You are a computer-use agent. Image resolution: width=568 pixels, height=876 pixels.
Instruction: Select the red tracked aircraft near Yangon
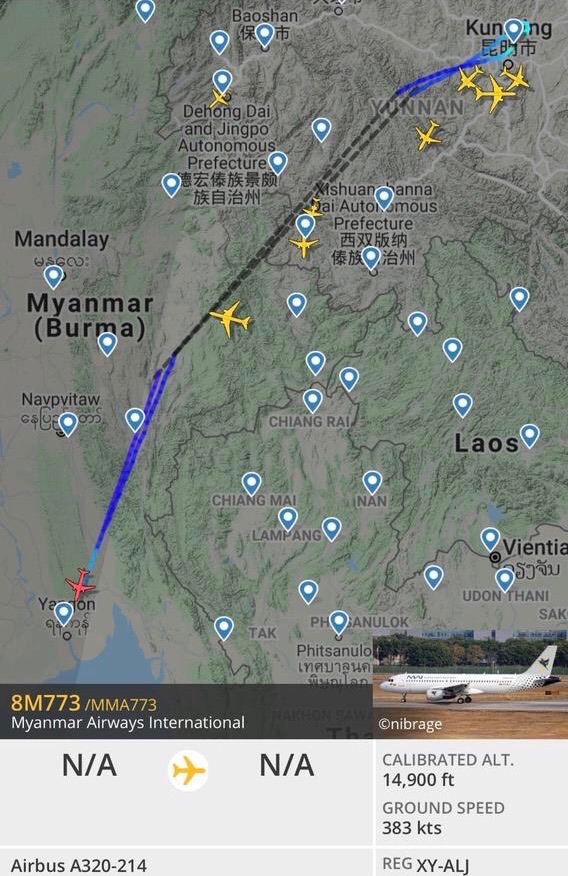click(x=80, y=585)
